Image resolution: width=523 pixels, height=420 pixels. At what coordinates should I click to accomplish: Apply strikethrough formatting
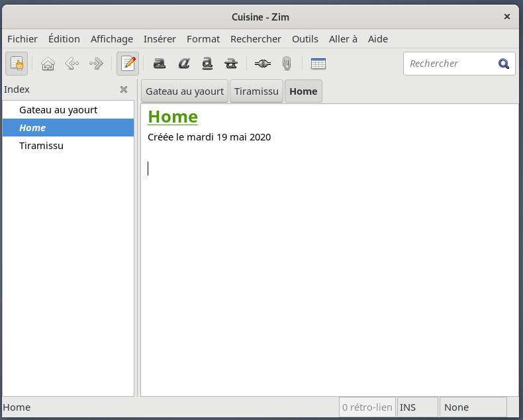(x=231, y=64)
